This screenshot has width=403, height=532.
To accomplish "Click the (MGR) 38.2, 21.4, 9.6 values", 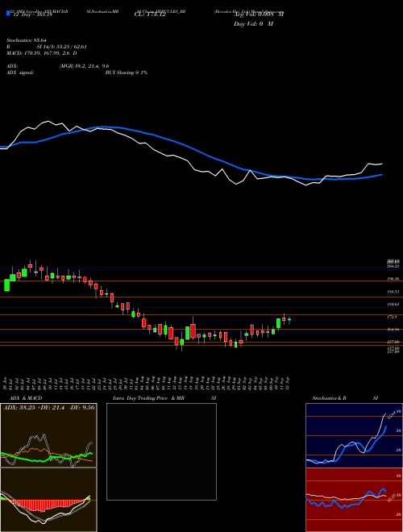I will point(84,66).
